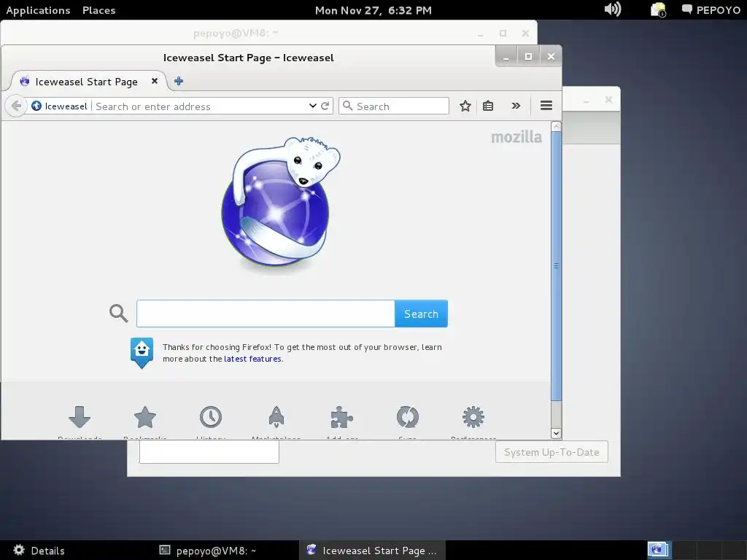Screen dimensions: 747x560
Task: Click the workspace switcher icon in bottom panel
Action: (x=659, y=550)
